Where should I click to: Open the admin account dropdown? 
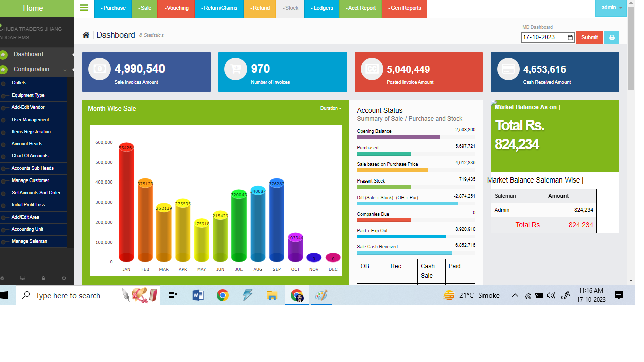610,8
